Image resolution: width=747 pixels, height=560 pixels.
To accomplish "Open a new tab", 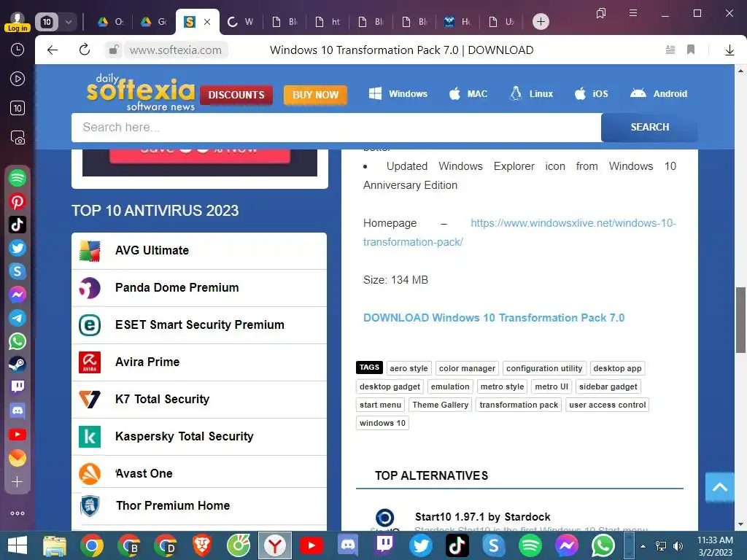I will (x=541, y=21).
